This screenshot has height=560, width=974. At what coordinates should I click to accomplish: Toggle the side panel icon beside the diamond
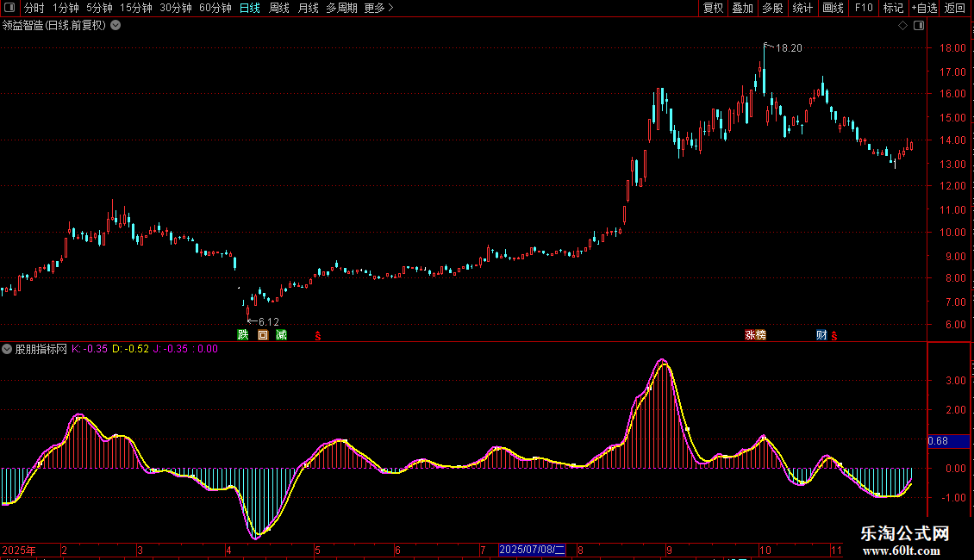click(918, 26)
